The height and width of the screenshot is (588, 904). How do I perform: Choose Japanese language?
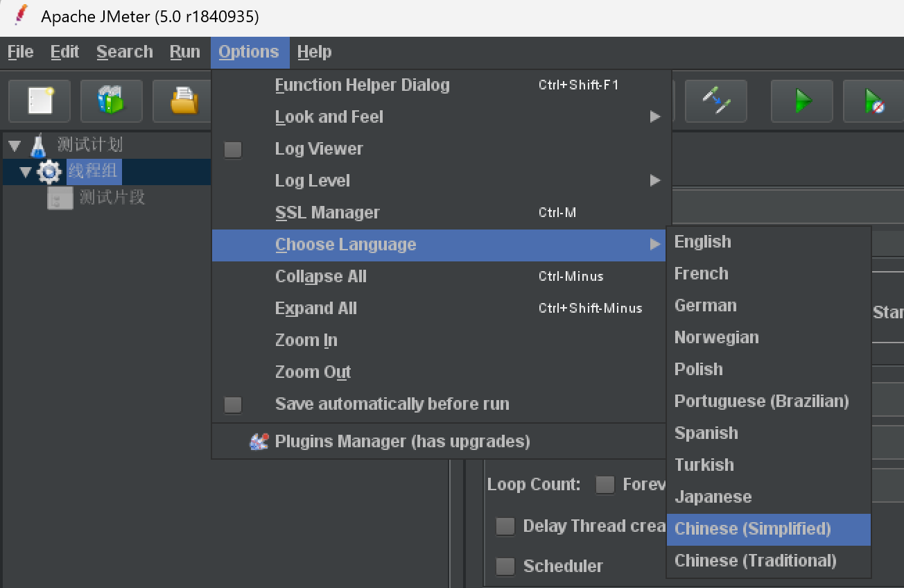tap(768, 497)
